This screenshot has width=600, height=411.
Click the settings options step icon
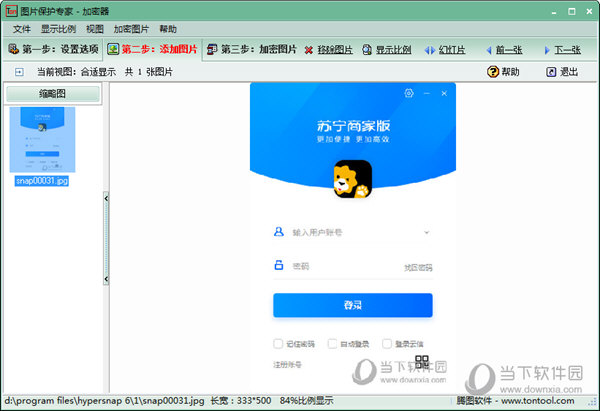pyautogui.click(x=14, y=49)
